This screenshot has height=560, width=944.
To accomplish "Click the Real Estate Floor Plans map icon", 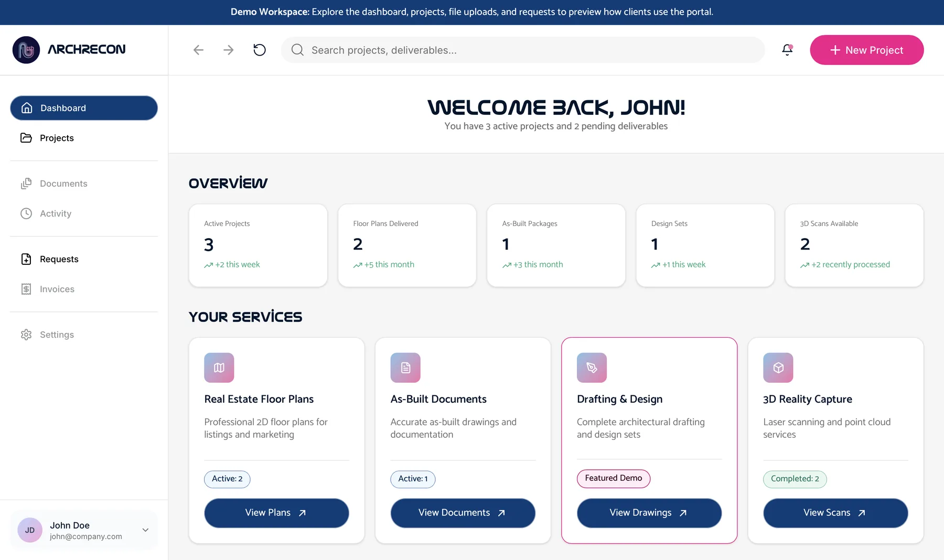I will (x=219, y=368).
